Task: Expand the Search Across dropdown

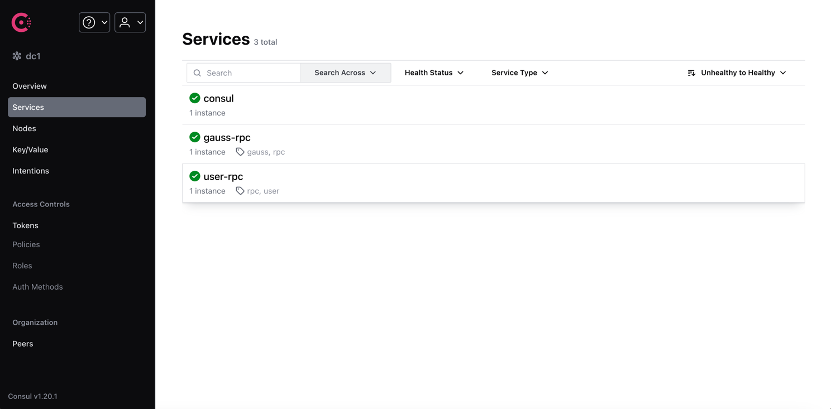Action: point(345,73)
